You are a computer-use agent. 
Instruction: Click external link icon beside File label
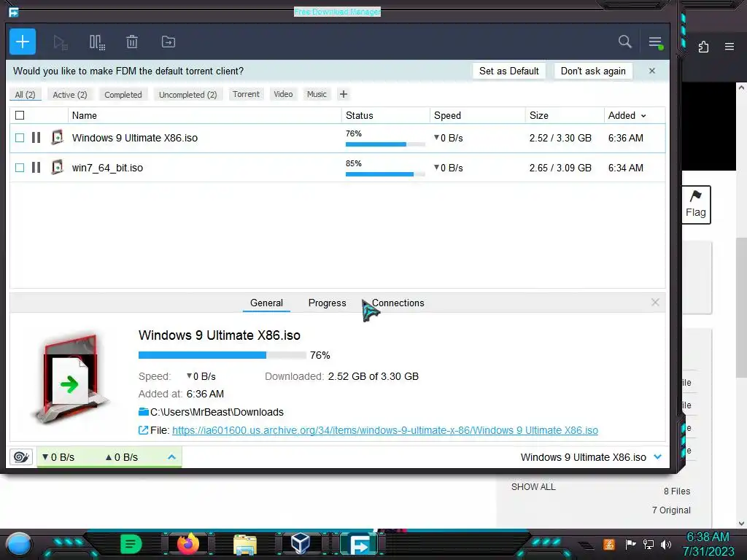click(x=143, y=430)
